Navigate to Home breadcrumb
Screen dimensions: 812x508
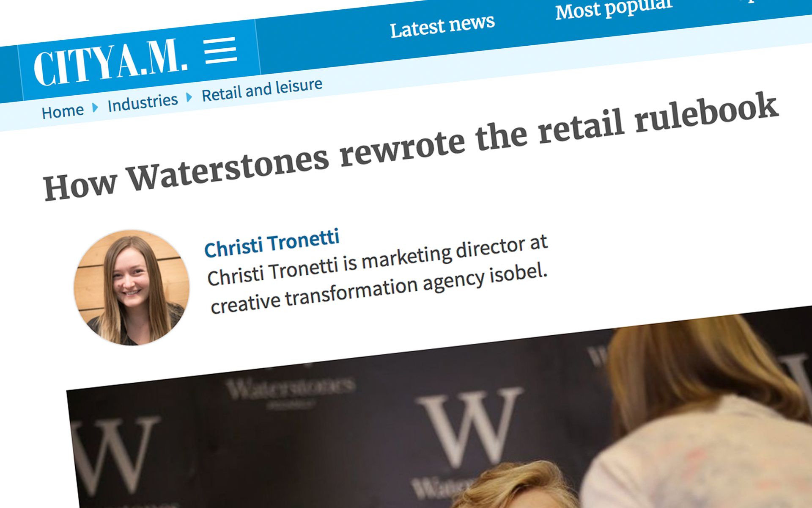(63, 111)
